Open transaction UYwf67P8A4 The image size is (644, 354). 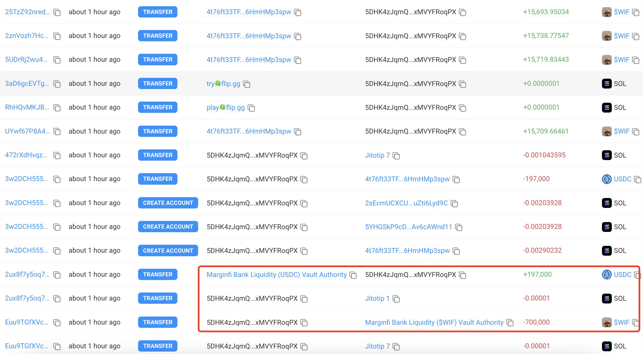pos(27,131)
